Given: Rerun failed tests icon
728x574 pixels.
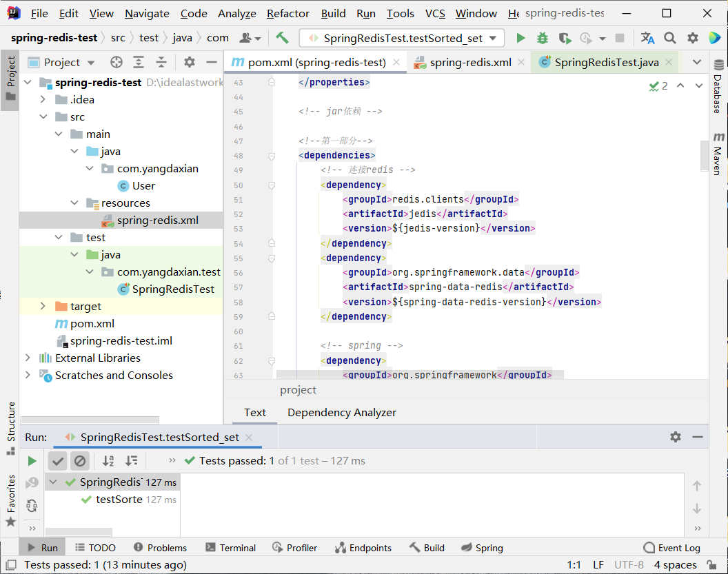Looking at the screenshot, I should click(32, 483).
